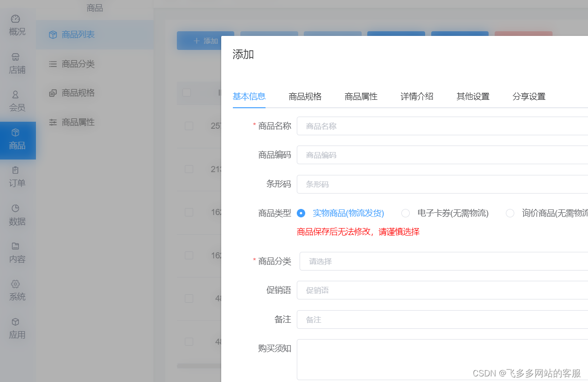Open the 内容 folder icon
Viewport: 588px width, 382px height.
coord(15,246)
